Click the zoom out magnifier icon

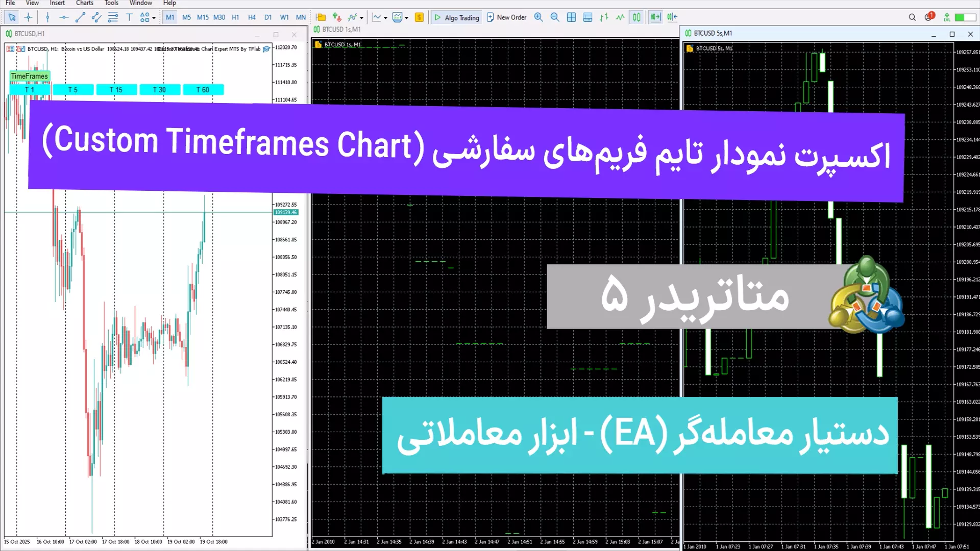(x=555, y=17)
